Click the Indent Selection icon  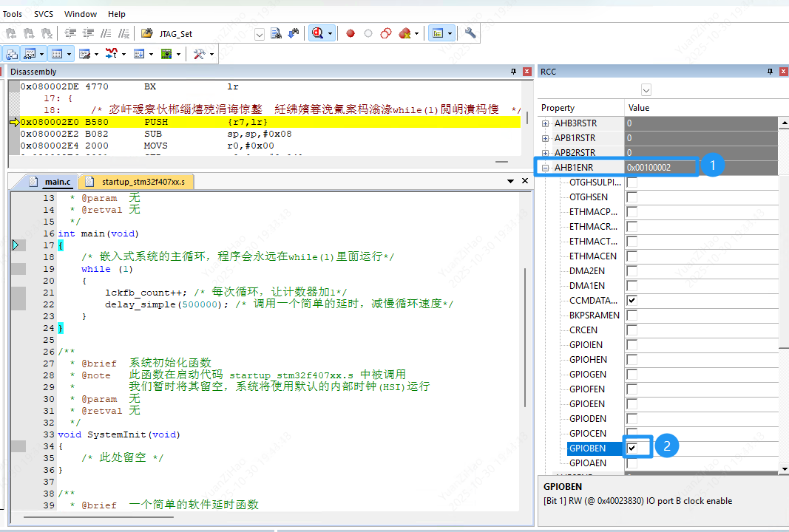tap(70, 33)
